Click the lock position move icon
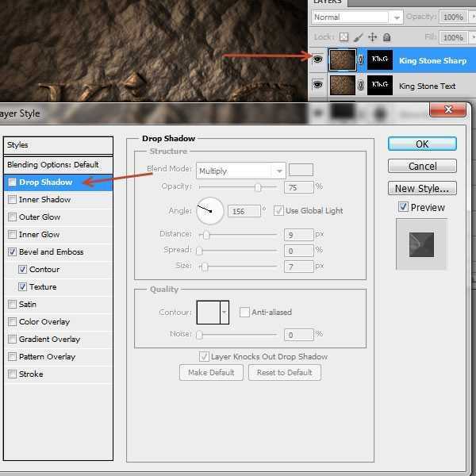Screen dimensions: 476x476 (x=372, y=37)
